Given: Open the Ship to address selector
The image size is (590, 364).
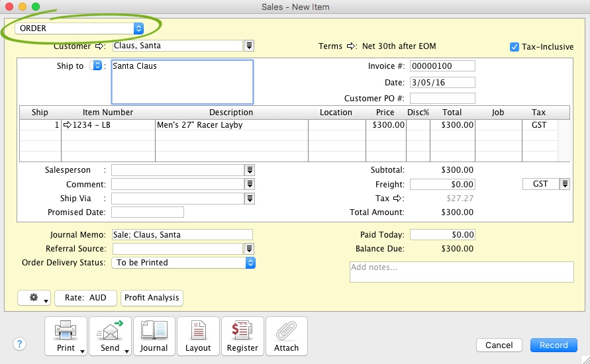Looking at the screenshot, I should click(x=97, y=66).
